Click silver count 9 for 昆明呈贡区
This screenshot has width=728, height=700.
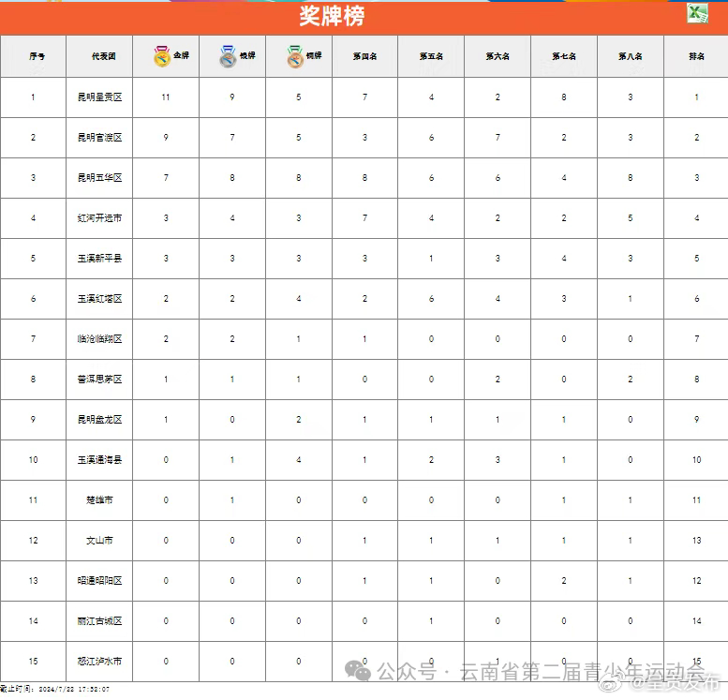[x=232, y=97]
